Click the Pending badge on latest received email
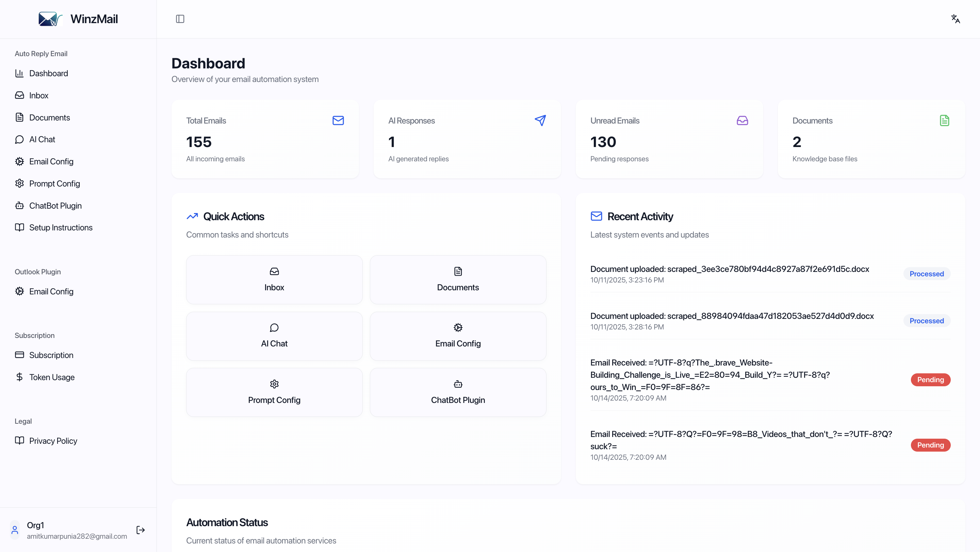Image resolution: width=980 pixels, height=552 pixels. [x=931, y=380]
